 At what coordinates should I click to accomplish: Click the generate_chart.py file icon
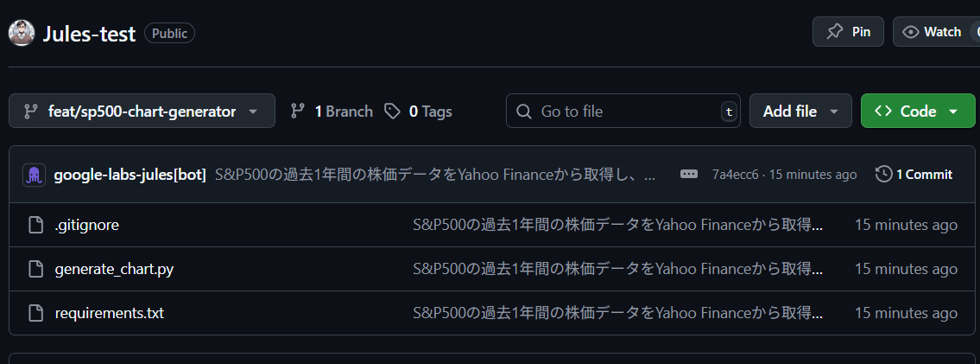(35, 269)
